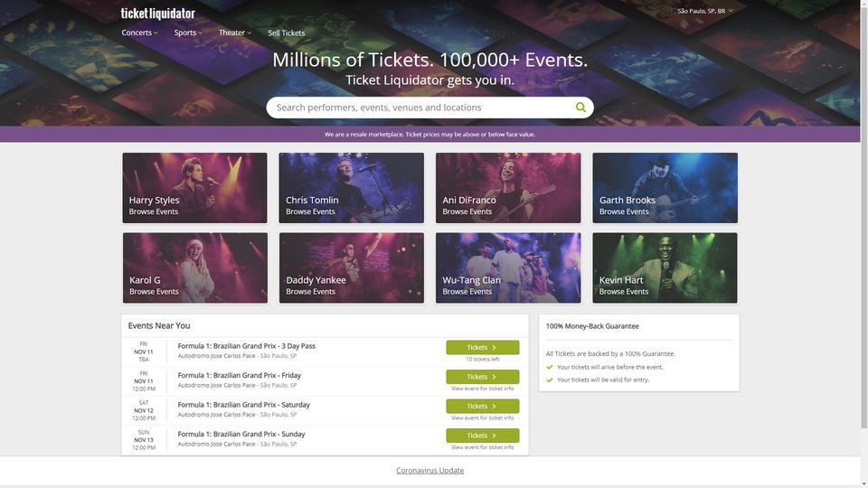Viewport: 868px width, 488px height.
Task: Open the Theater dropdown menu
Action: coord(235,33)
